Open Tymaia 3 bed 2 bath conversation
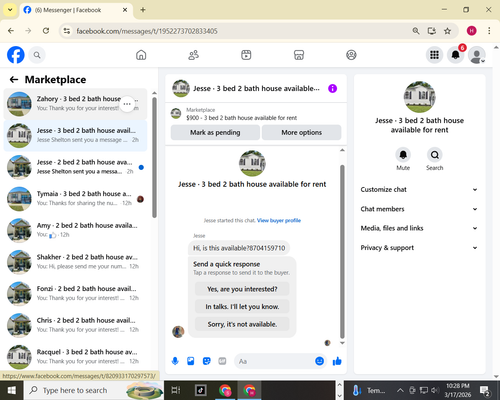 pos(75,199)
